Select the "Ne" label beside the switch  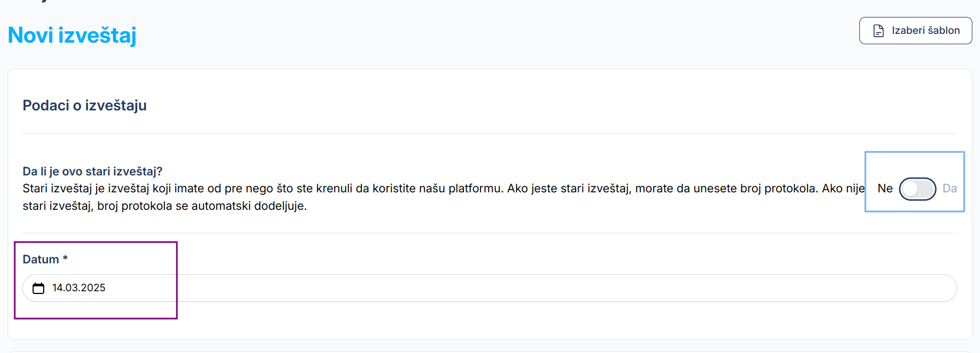pos(885,189)
